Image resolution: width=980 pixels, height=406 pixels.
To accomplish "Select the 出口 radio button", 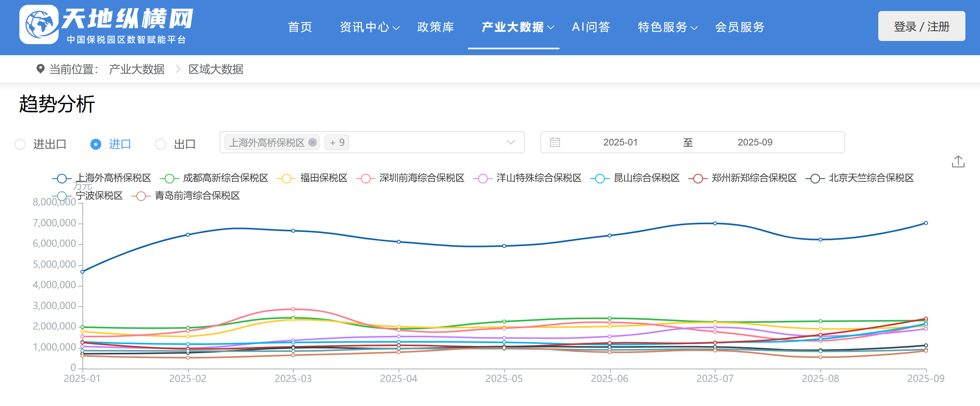I will [160, 144].
